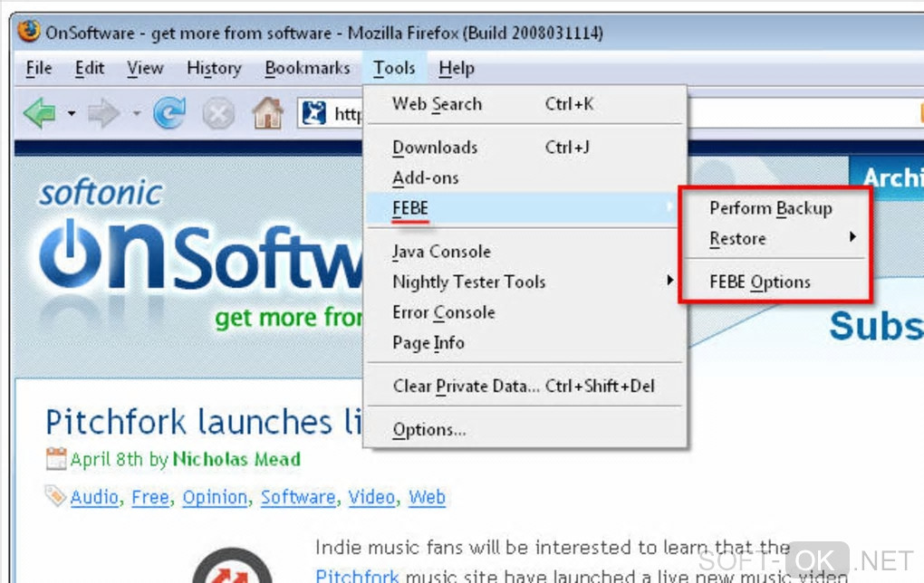Image resolution: width=924 pixels, height=583 pixels.
Task: Click the green Back arrow button
Action: click(x=41, y=112)
